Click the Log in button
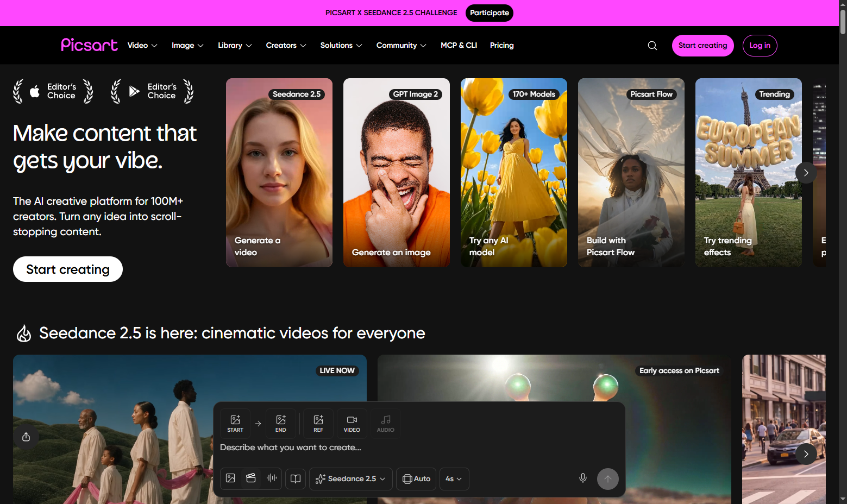Image resolution: width=847 pixels, height=504 pixels. pos(760,46)
